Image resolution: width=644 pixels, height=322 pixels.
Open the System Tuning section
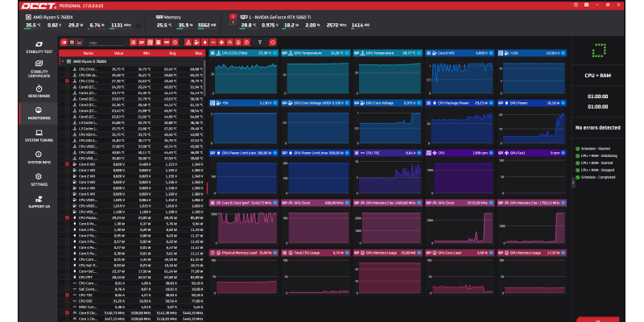click(x=39, y=136)
